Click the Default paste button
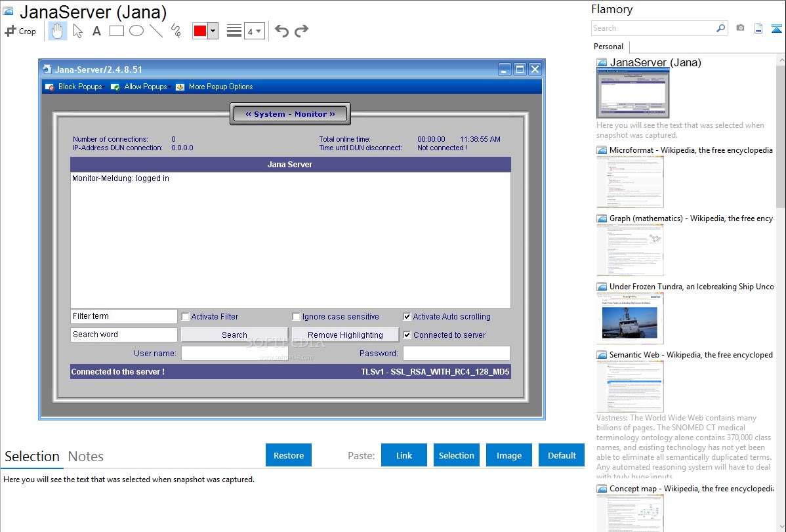The height and width of the screenshot is (532, 786). (562, 455)
